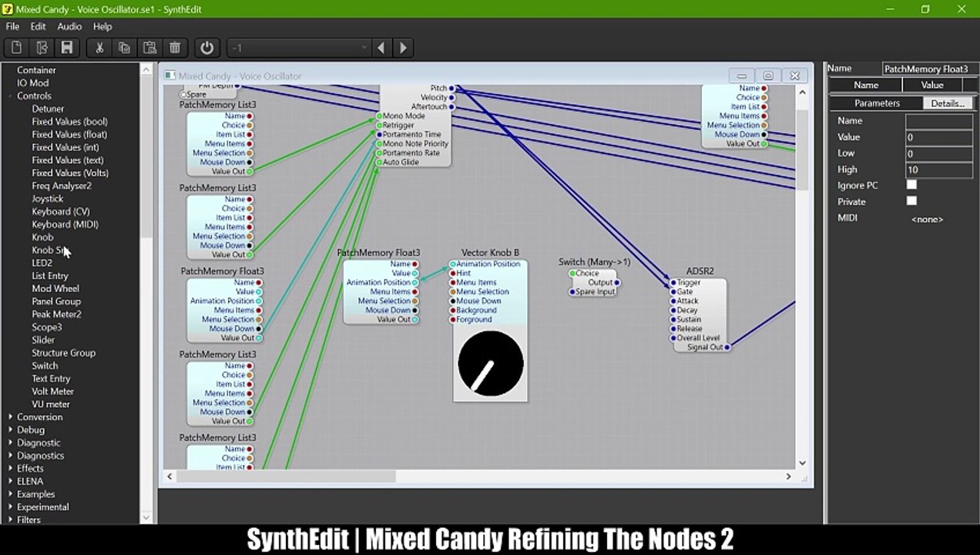Image resolution: width=980 pixels, height=555 pixels.
Task: Select the Detuner module
Action: coord(48,109)
